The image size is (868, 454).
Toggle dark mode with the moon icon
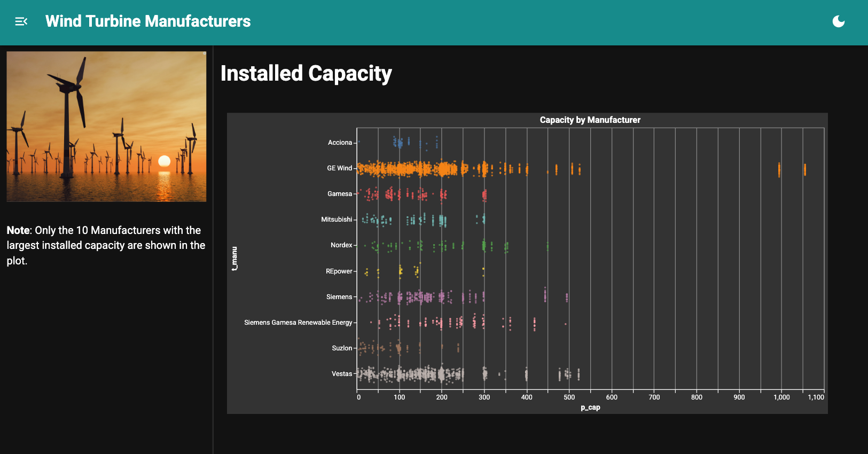click(x=839, y=21)
